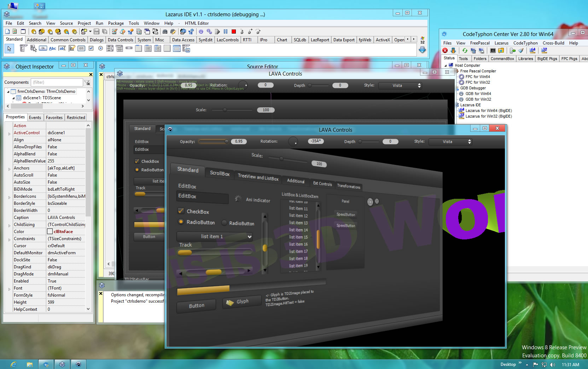Expand the BorderIcons property row
The image size is (588, 369).
click(9, 197)
